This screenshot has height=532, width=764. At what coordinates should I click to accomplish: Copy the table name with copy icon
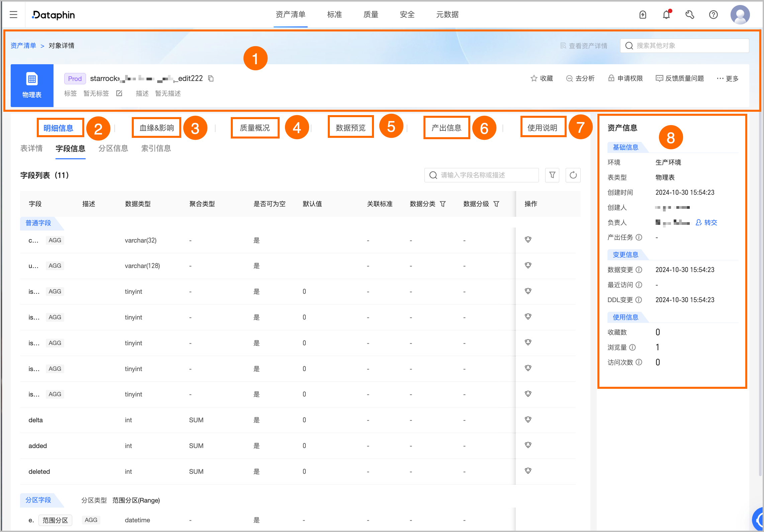pos(211,78)
